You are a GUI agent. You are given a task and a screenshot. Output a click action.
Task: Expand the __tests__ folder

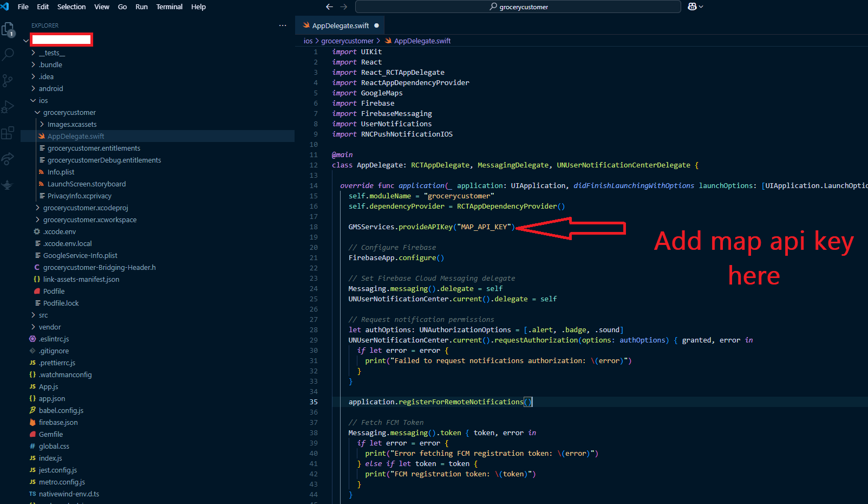(33, 53)
